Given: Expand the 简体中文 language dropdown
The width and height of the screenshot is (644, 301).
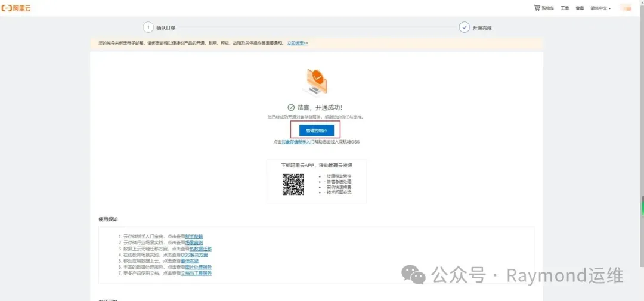Looking at the screenshot, I should click(601, 8).
